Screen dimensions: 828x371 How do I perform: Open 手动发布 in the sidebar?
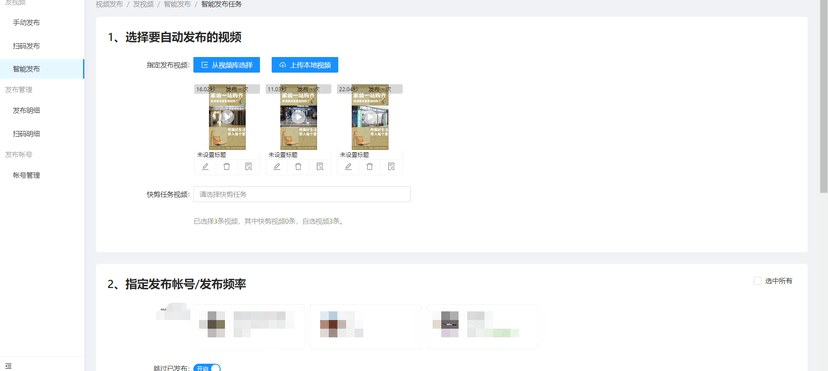(x=26, y=23)
